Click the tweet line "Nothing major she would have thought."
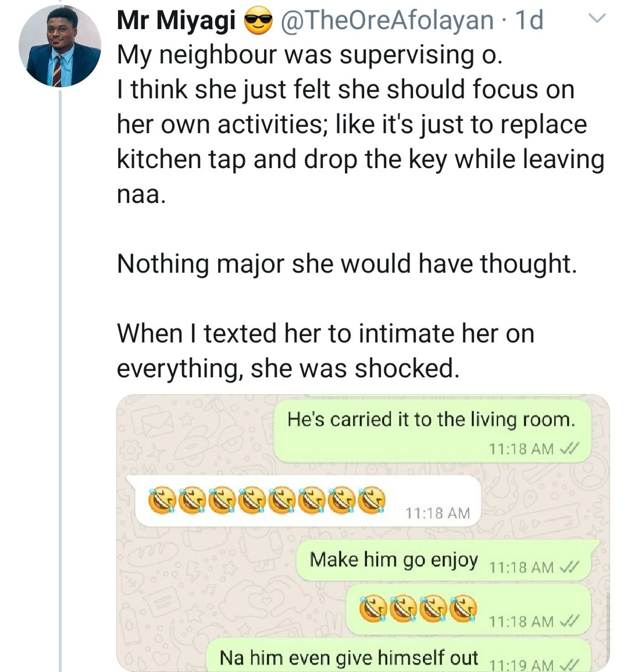This screenshot has height=672, width=628. click(x=347, y=264)
